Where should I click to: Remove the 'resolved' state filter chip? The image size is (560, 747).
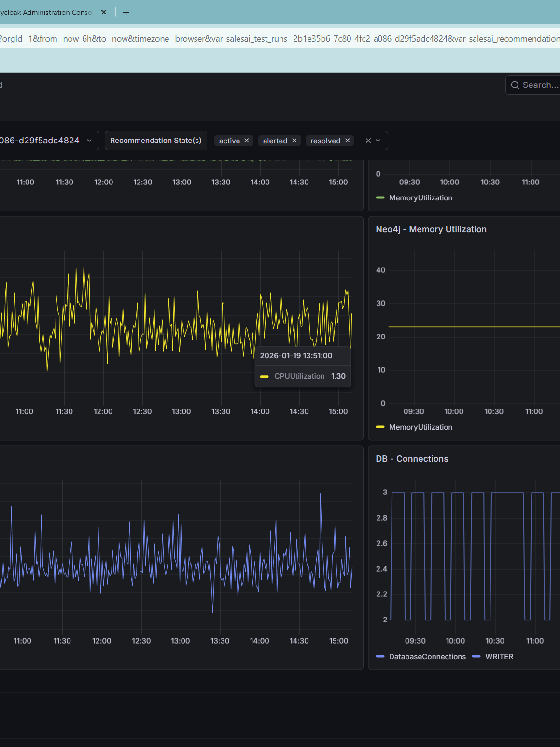[347, 141]
